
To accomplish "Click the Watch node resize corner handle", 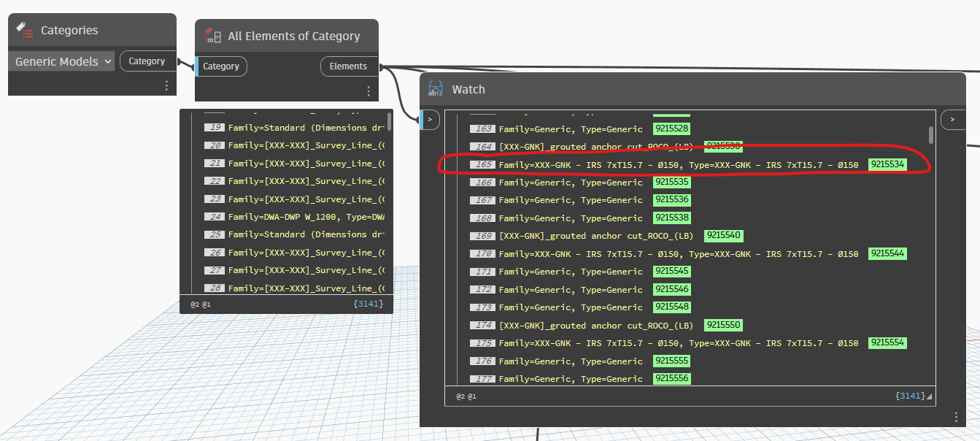I will 930,396.
